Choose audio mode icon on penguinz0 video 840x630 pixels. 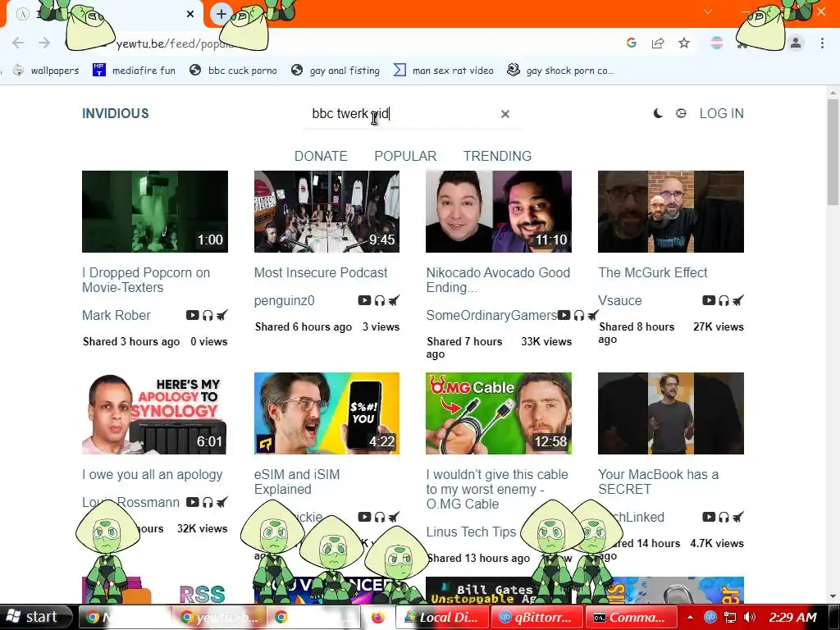tap(380, 300)
